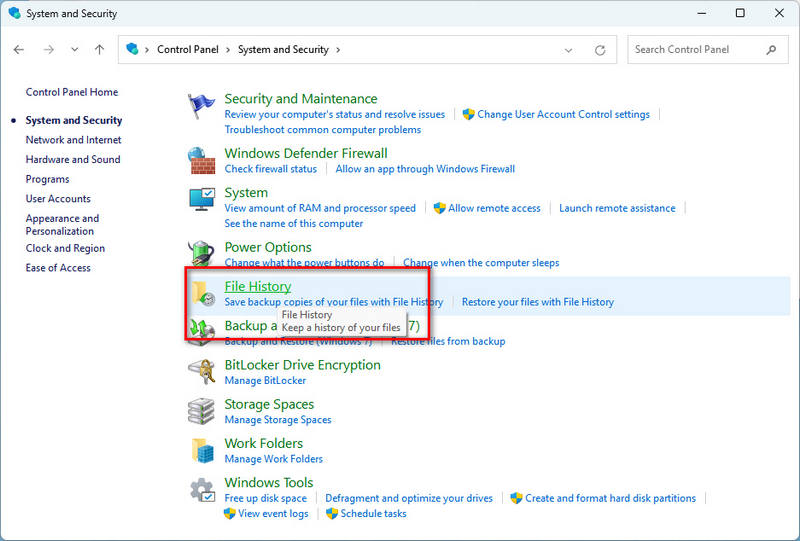
Task: Open Appearance and Personalization category
Action: click(62, 225)
